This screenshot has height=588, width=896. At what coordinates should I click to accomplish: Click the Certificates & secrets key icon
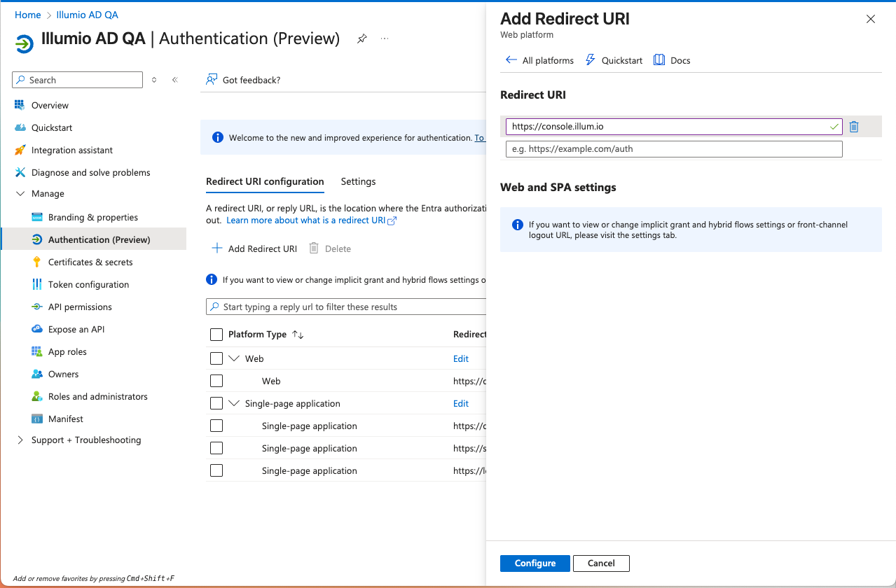click(36, 262)
